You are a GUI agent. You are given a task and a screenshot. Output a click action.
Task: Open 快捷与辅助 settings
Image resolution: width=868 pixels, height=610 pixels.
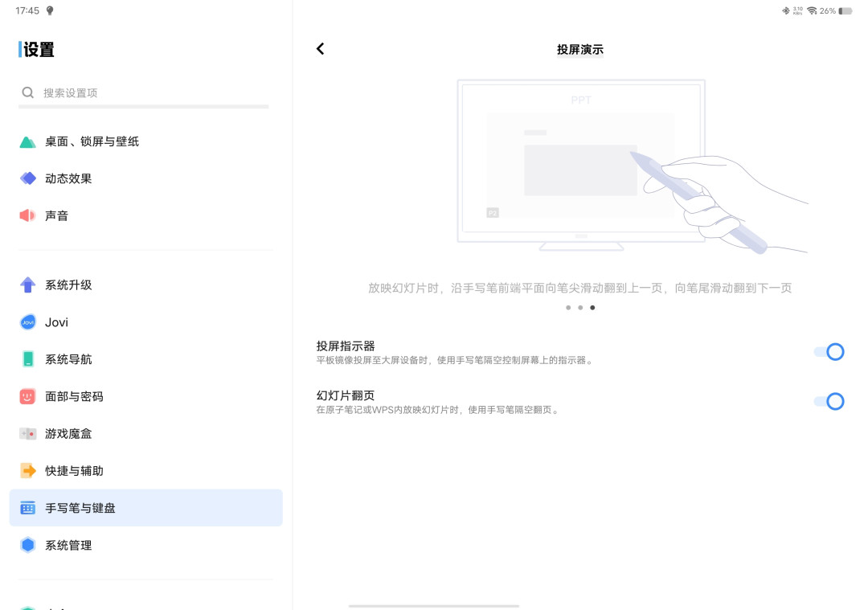146,470
